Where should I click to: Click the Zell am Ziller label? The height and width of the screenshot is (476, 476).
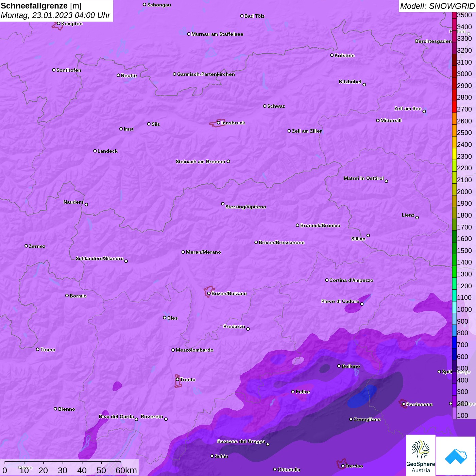(307, 131)
